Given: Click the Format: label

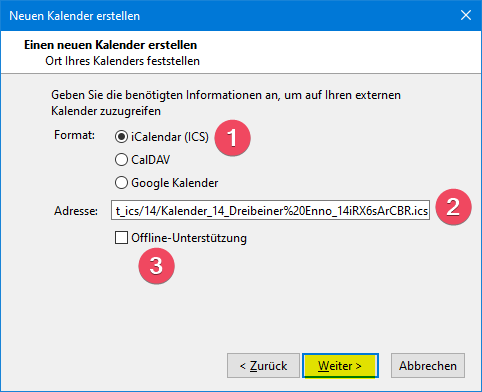Looking at the screenshot, I should point(74,135).
